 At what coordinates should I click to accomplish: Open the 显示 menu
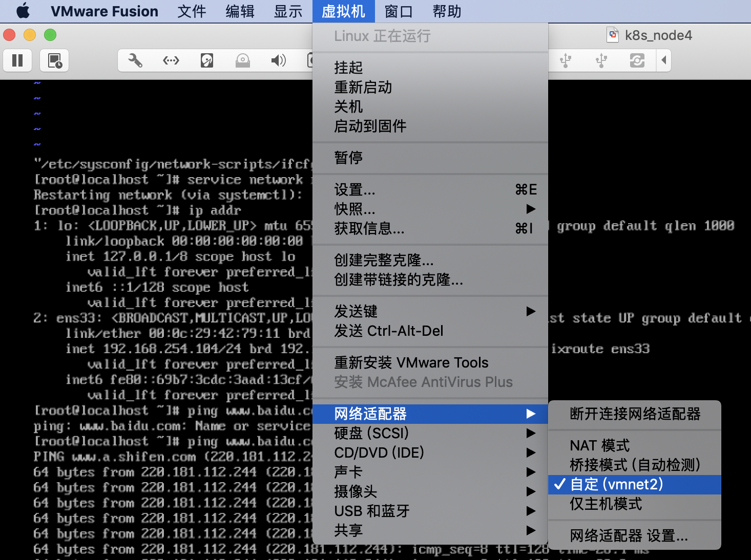[288, 11]
